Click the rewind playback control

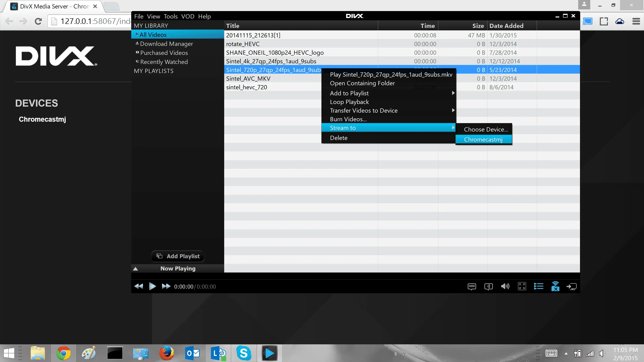(139, 286)
